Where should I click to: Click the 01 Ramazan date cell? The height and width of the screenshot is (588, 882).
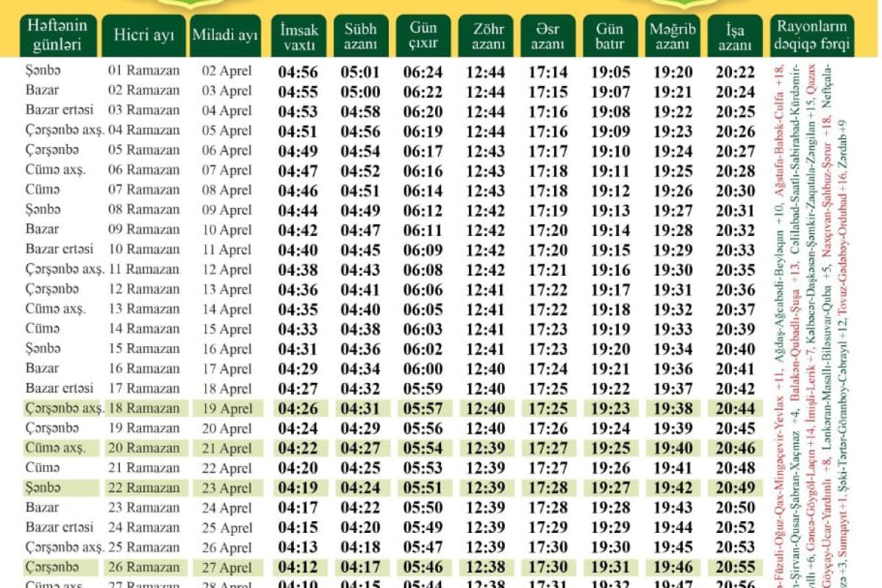tap(144, 71)
